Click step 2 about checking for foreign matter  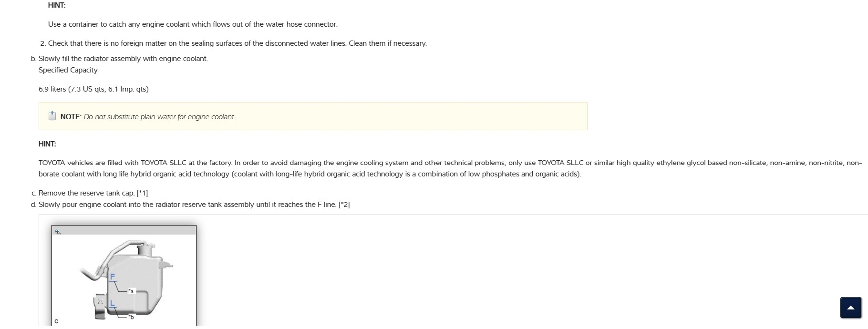point(234,43)
